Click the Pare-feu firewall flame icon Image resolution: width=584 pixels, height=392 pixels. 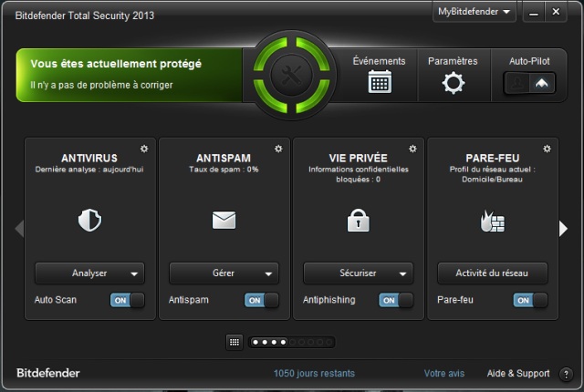(x=493, y=221)
